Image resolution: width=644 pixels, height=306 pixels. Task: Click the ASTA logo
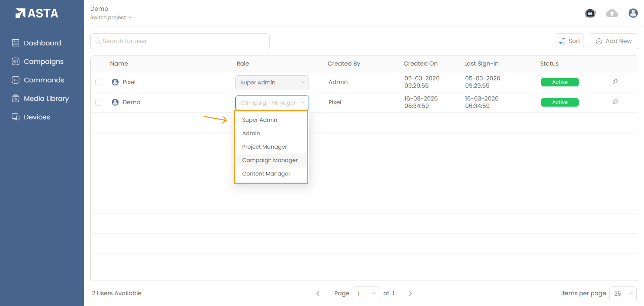pos(37,13)
